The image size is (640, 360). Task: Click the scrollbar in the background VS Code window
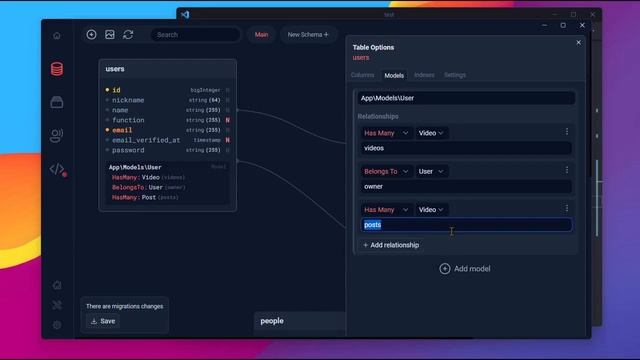click(x=597, y=198)
